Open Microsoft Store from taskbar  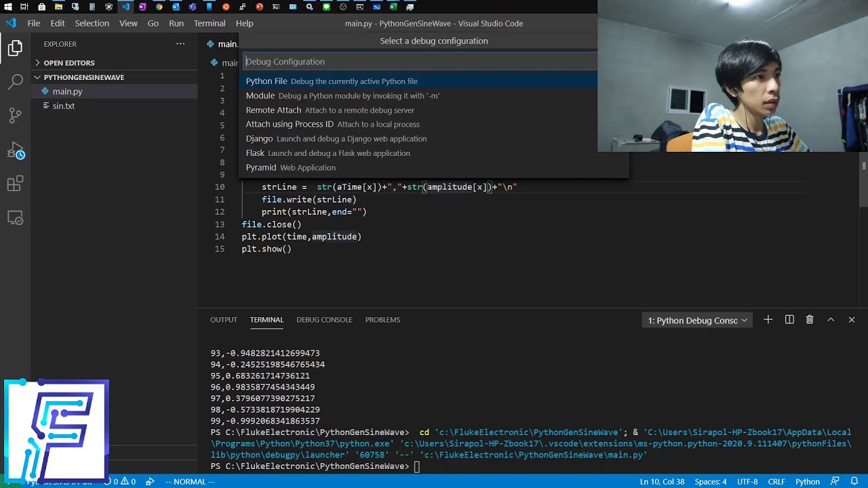pos(41,7)
